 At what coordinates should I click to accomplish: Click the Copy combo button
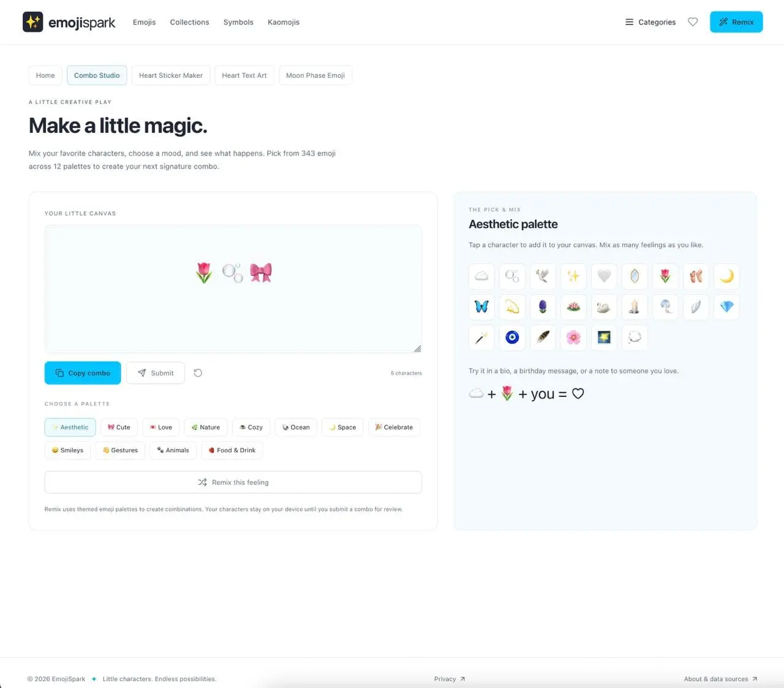(x=83, y=373)
